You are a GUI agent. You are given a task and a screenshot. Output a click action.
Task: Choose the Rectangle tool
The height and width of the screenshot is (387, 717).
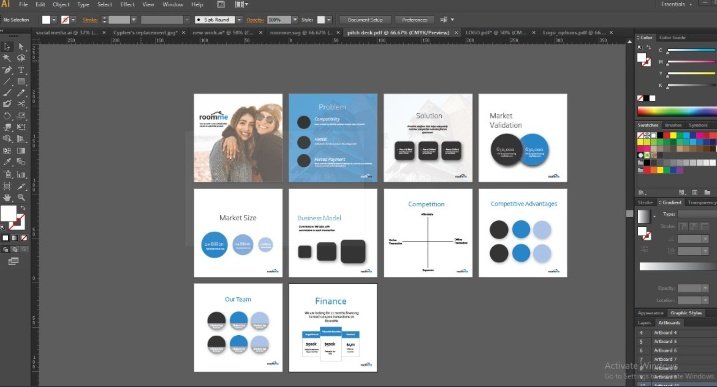(x=21, y=81)
